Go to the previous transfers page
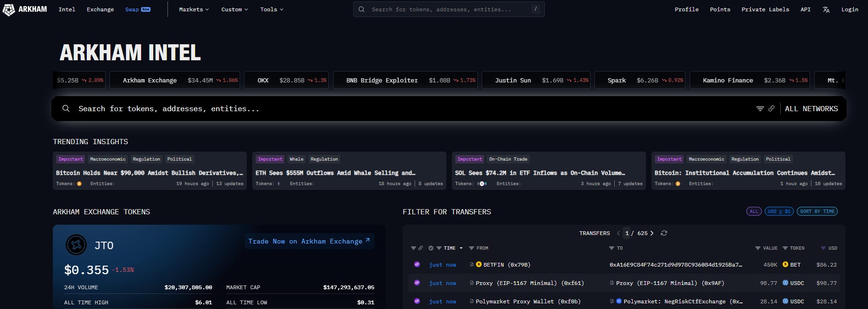Viewport: 868px width, 309px height. [618, 233]
